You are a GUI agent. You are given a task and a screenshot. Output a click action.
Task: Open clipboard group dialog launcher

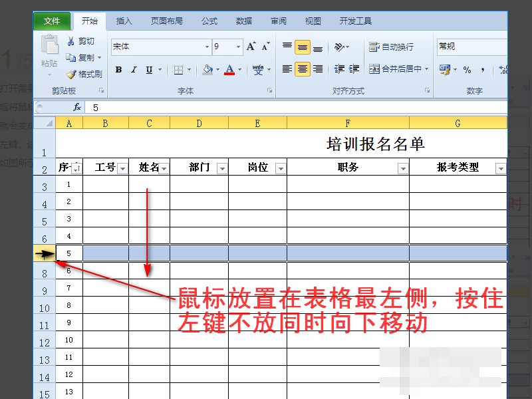pyautogui.click(x=101, y=90)
